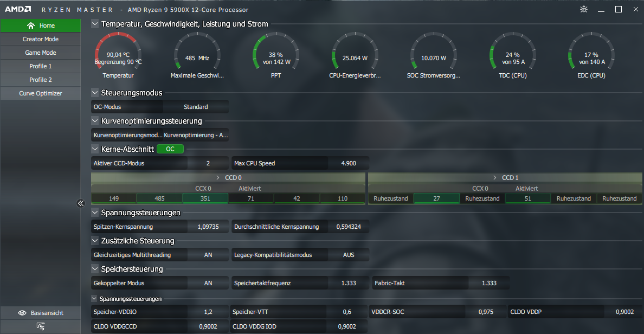
Task: Click VDDCR-SOC value 0,975
Action: [x=486, y=312]
